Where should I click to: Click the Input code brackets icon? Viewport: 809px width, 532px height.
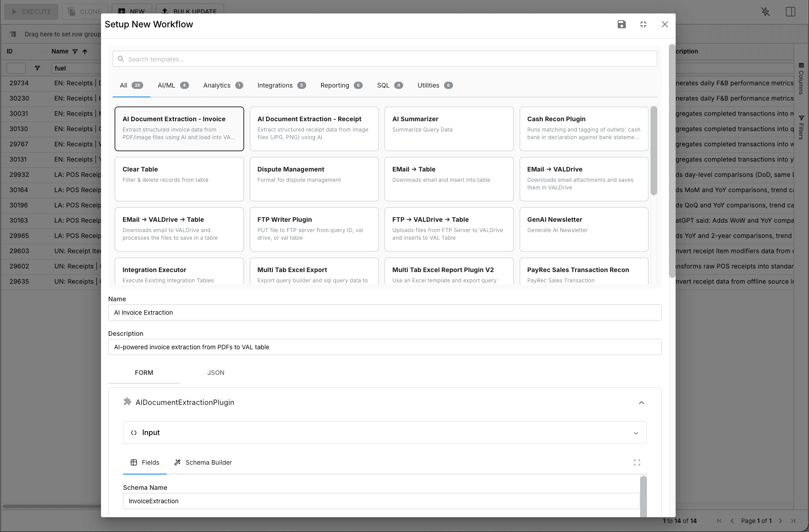pyautogui.click(x=134, y=433)
